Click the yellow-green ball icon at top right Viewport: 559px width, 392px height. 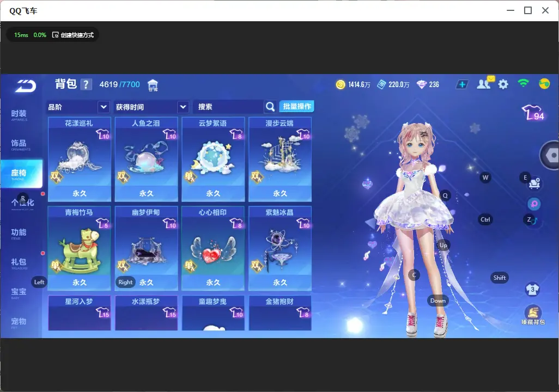click(544, 84)
